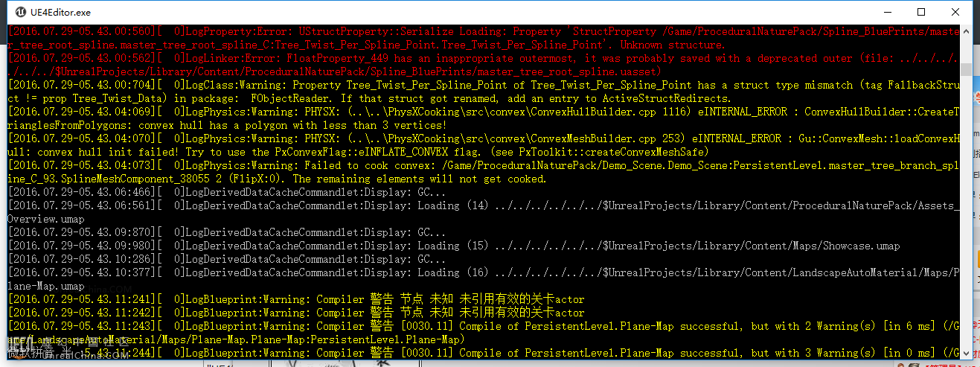Close the UE4Editor.exe console window
This screenshot has width=980, height=367.
955,12
